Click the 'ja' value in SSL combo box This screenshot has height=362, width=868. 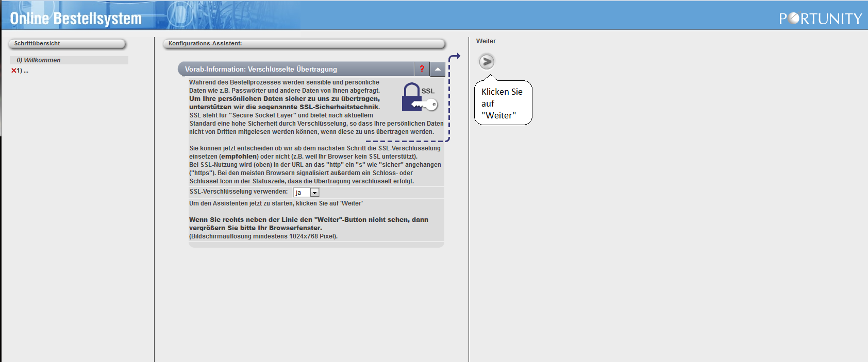click(x=302, y=193)
